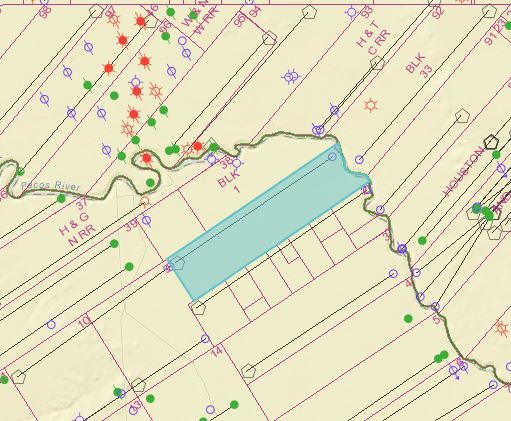511x421 pixels.
Task: Select the green well dot right of section 39
Action: point(114,244)
